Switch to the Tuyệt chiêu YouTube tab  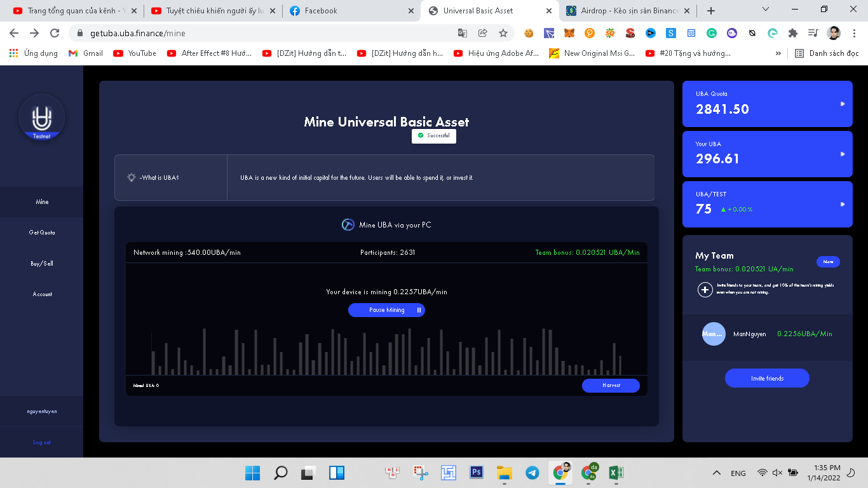213,11
